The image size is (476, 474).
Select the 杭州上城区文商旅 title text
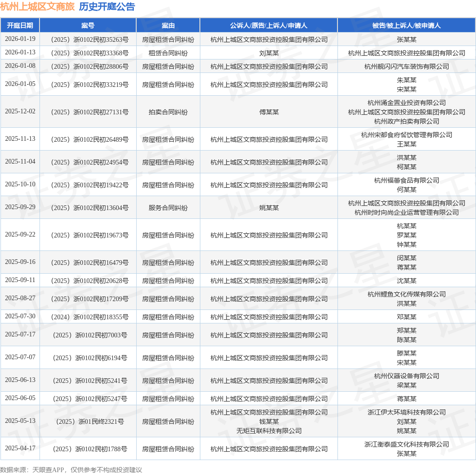click(x=37, y=7)
